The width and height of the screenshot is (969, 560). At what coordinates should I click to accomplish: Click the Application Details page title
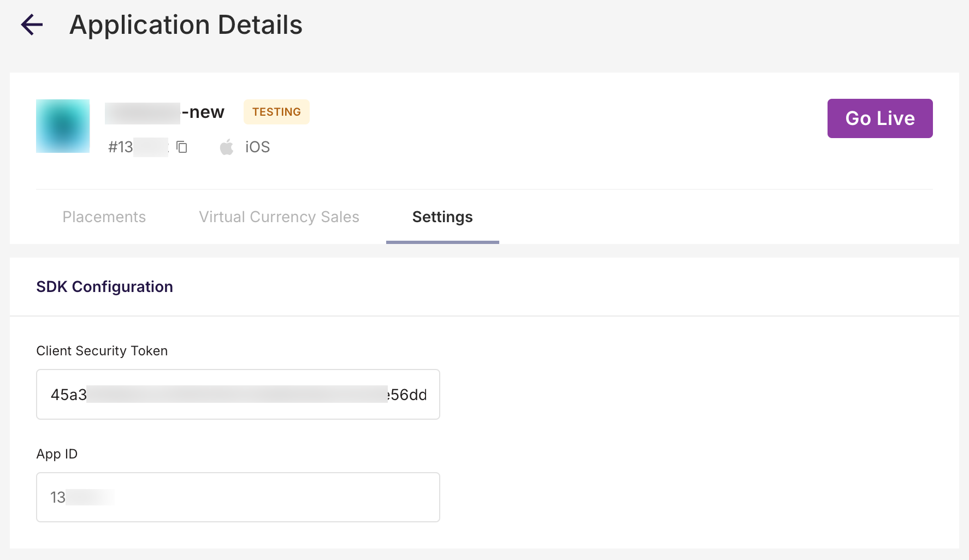[186, 25]
